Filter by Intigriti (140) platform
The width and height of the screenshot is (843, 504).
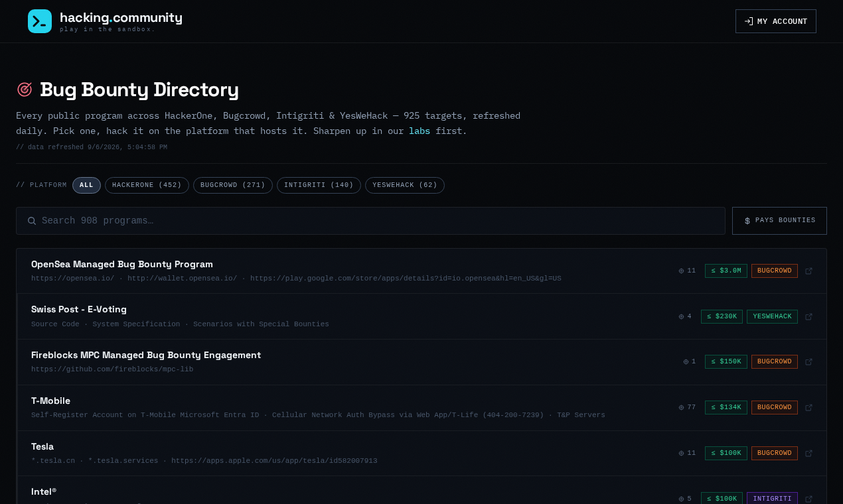click(319, 185)
